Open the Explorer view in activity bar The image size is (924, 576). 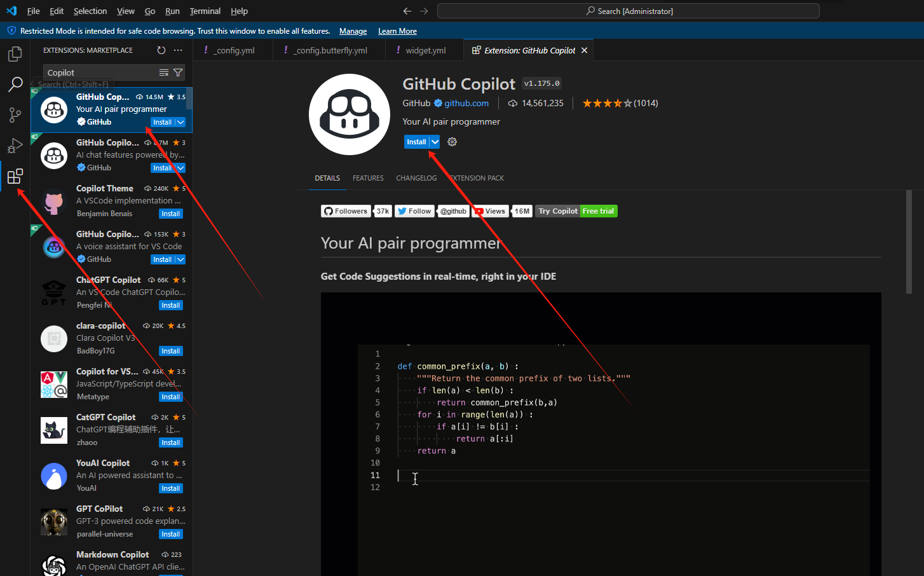coord(15,55)
